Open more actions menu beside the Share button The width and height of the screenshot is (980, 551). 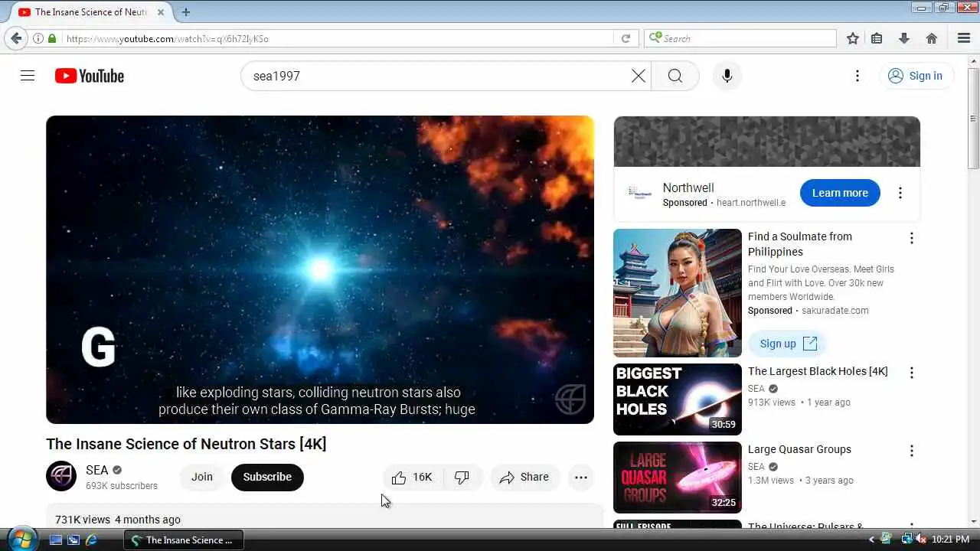pos(581,477)
